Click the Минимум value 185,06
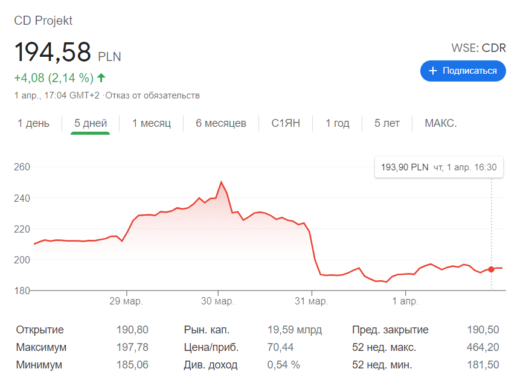532x392 pixels. pyautogui.click(x=132, y=365)
